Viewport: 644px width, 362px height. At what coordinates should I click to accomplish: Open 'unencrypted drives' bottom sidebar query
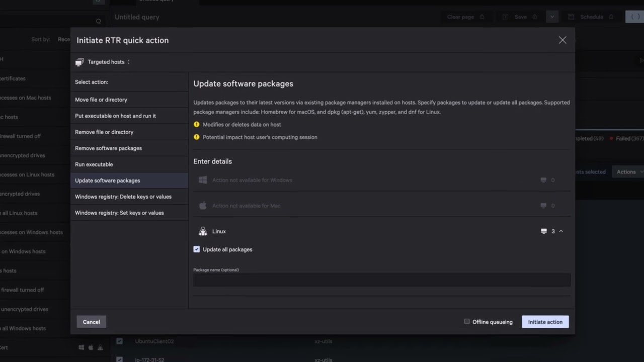[x=25, y=309]
